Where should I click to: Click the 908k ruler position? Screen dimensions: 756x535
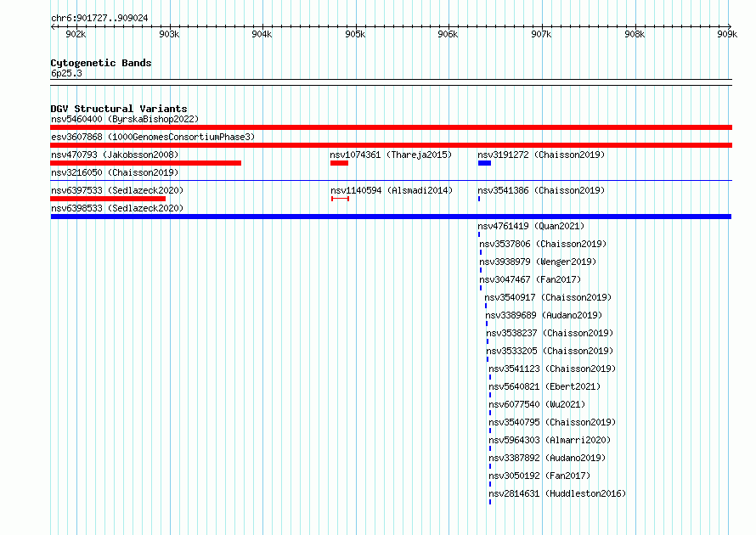[x=634, y=34]
